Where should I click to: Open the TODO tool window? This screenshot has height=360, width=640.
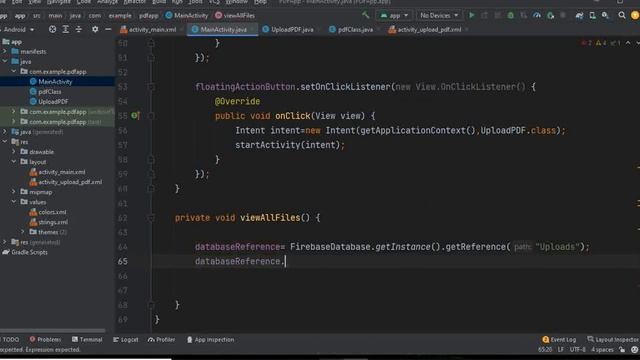[x=10, y=340]
